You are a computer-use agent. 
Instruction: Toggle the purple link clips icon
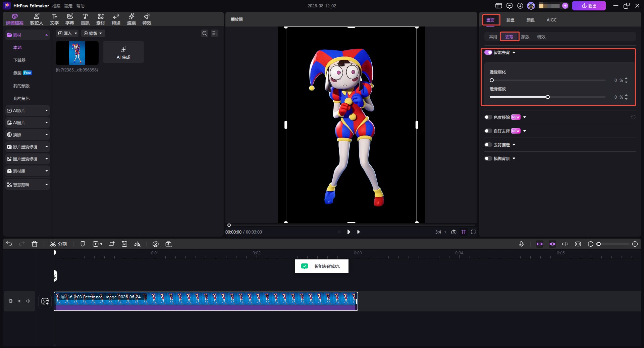point(540,244)
